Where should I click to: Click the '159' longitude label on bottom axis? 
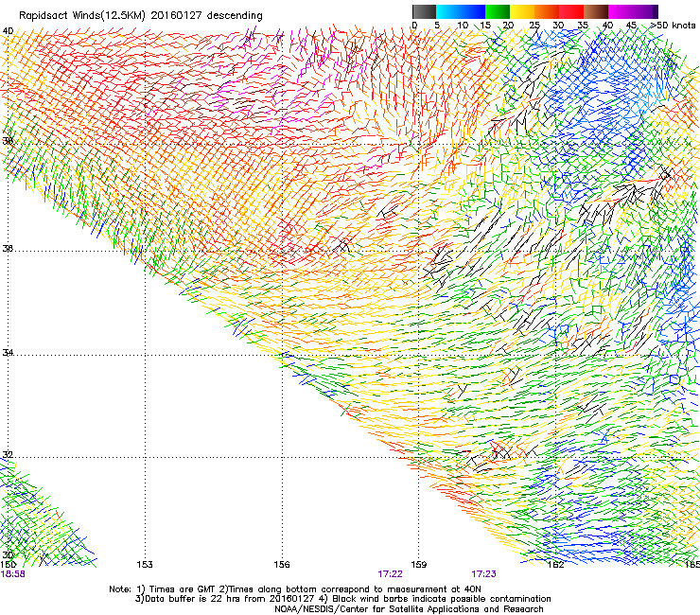pyautogui.click(x=419, y=565)
